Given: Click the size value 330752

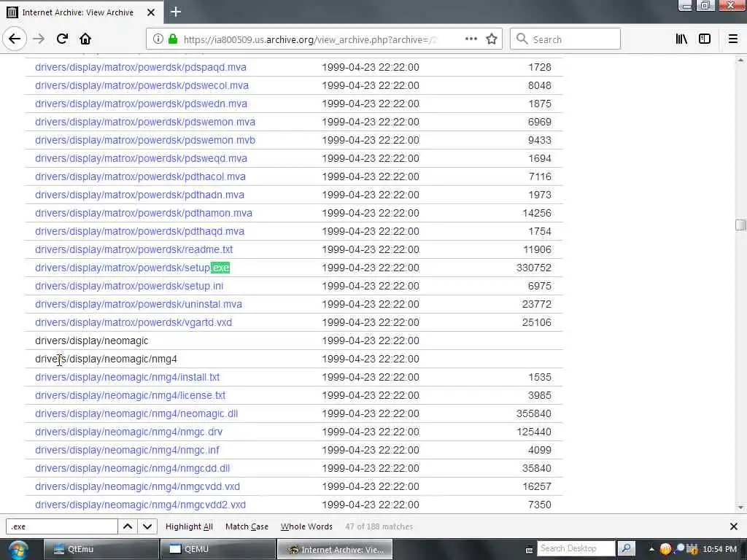Looking at the screenshot, I should click(533, 268).
